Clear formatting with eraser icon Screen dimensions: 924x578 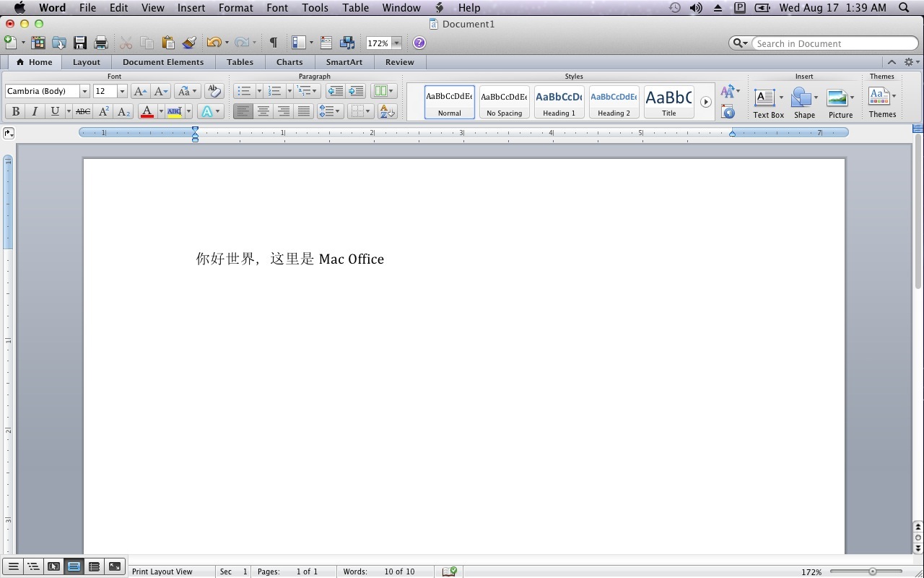214,91
